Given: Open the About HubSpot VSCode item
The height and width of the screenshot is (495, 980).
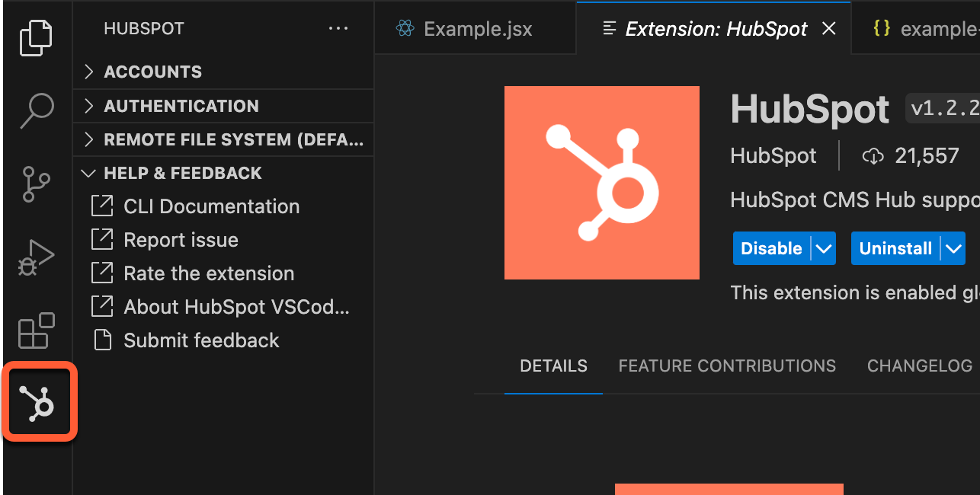Looking at the screenshot, I should pos(237,307).
